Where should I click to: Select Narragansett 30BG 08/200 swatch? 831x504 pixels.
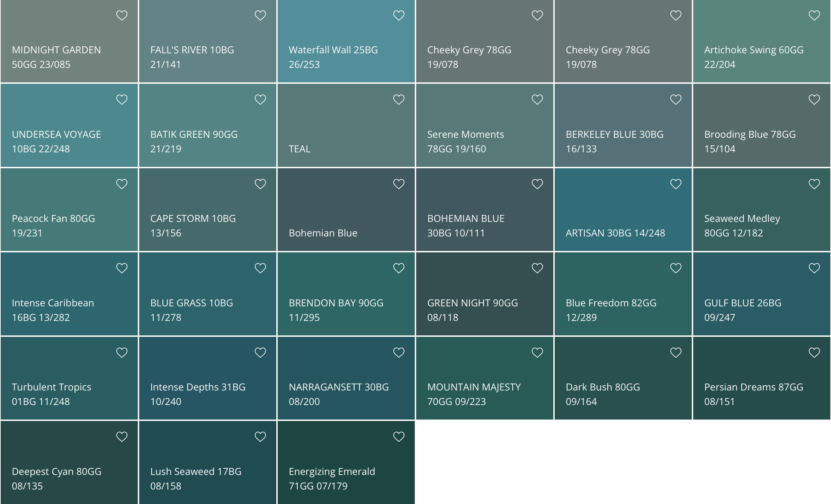pyautogui.click(x=346, y=378)
